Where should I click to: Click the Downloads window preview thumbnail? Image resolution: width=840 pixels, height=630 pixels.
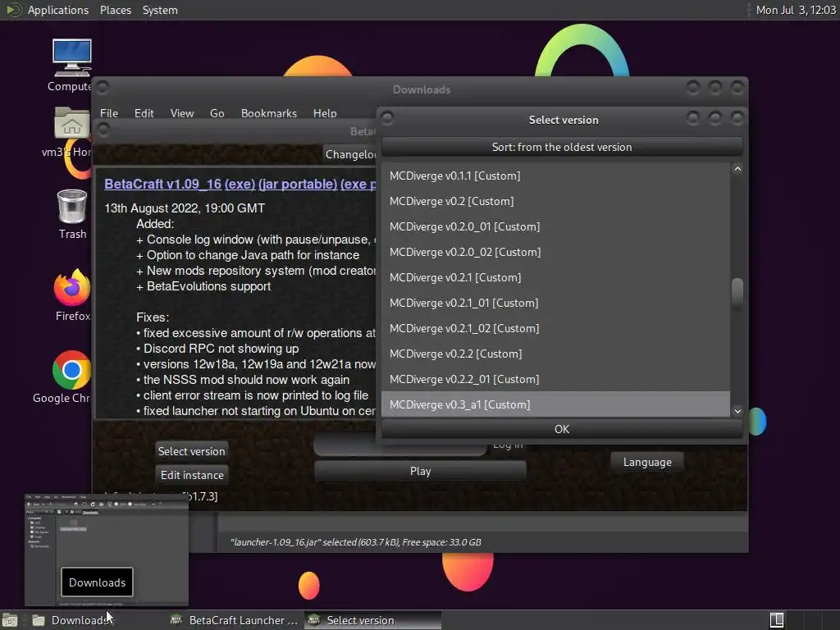coord(107,550)
